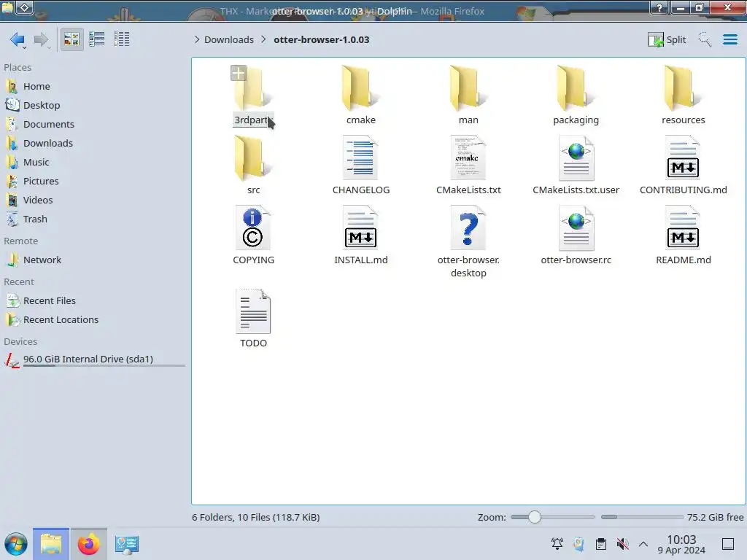The height and width of the screenshot is (560, 747).
Task: Select the README.md markdown icon
Action: [x=683, y=227]
